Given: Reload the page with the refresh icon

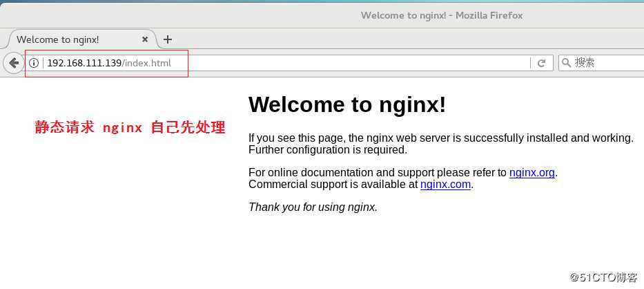Looking at the screenshot, I should pos(542,63).
